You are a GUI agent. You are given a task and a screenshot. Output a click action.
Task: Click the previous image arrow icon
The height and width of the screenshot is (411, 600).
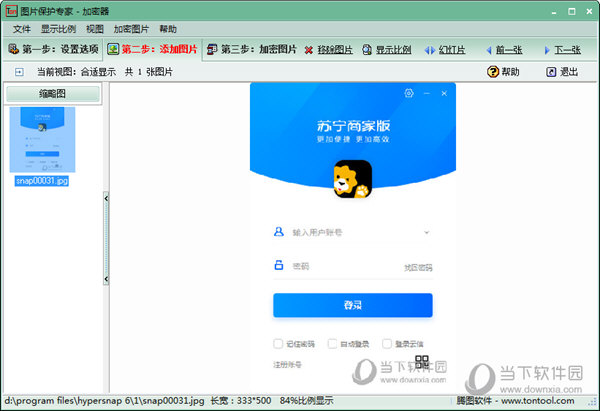point(489,50)
